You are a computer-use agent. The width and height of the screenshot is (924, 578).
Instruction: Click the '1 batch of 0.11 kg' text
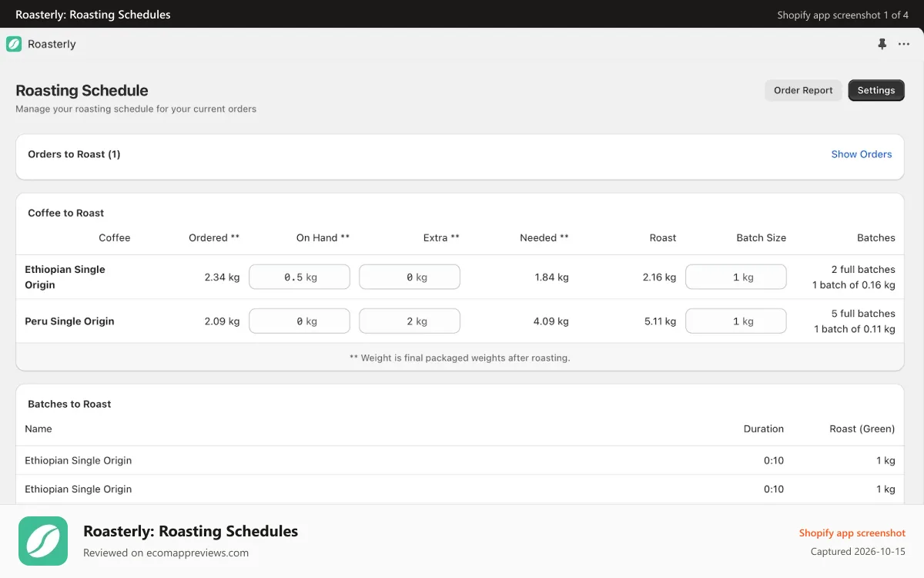pos(855,328)
